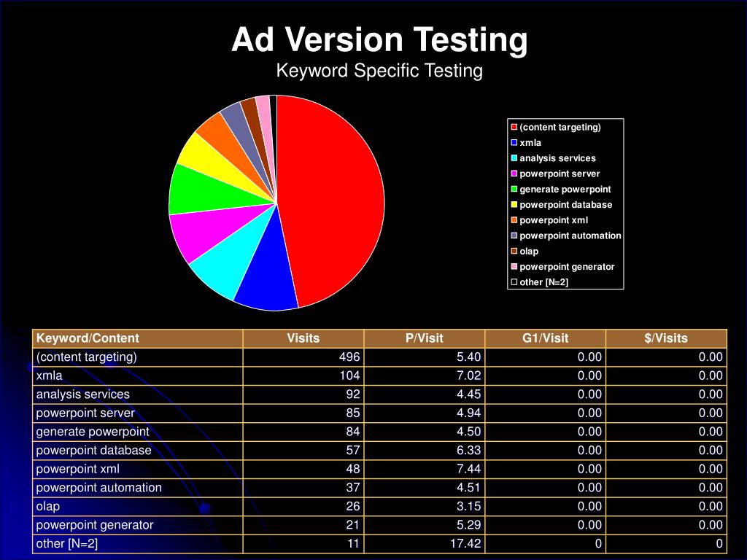This screenshot has width=747, height=560.
Task: Click the P/Visit value 4.94
Action: 469,413
